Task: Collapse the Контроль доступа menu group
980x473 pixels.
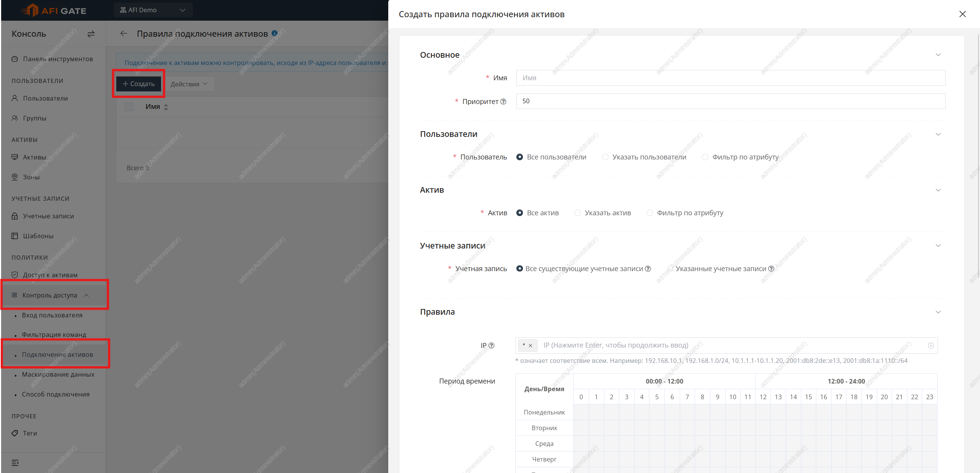Action: [x=86, y=295]
